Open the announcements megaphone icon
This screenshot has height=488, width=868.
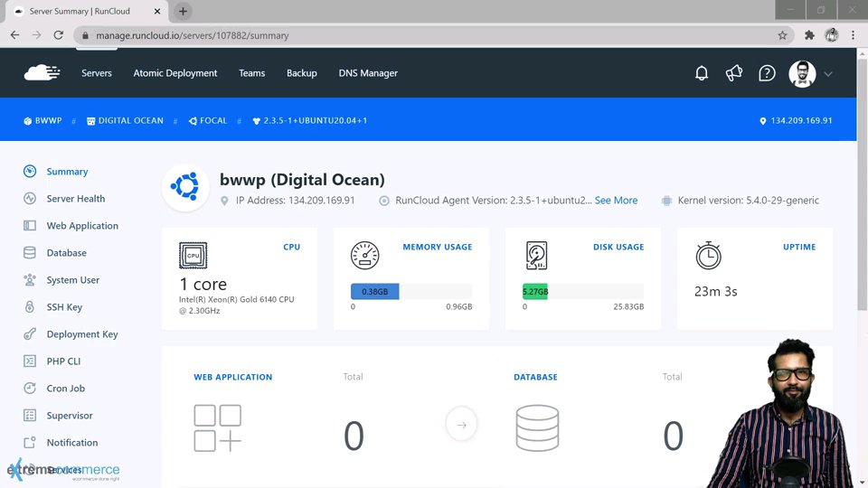[734, 73]
